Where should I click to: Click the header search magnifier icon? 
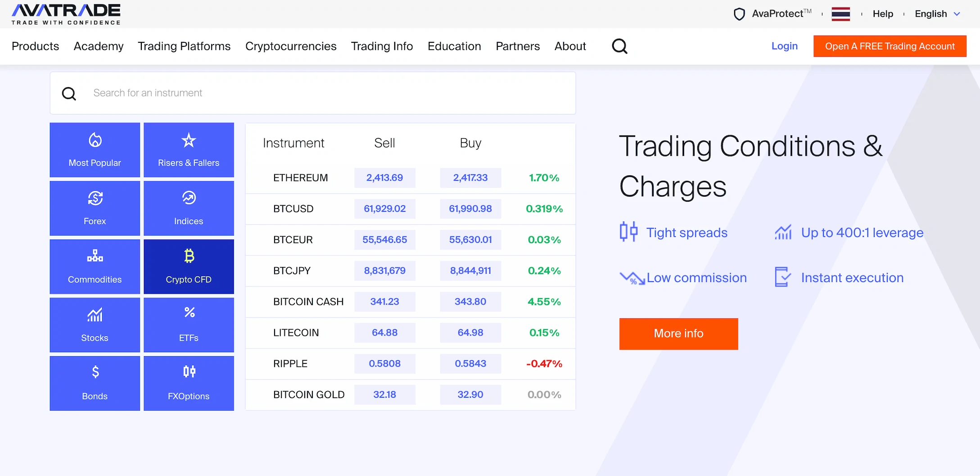(x=619, y=46)
